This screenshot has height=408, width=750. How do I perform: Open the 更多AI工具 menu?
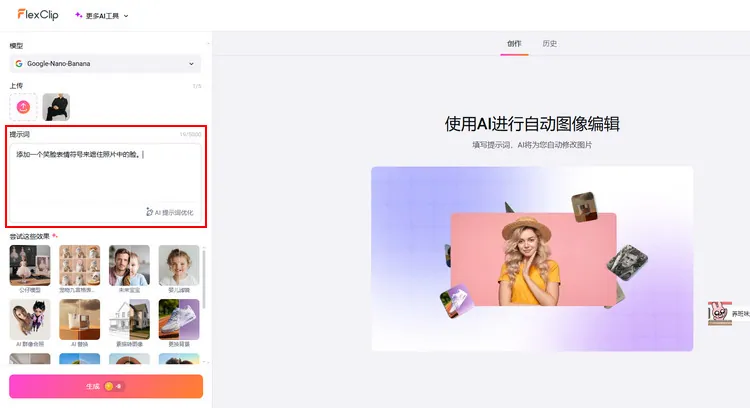point(102,16)
